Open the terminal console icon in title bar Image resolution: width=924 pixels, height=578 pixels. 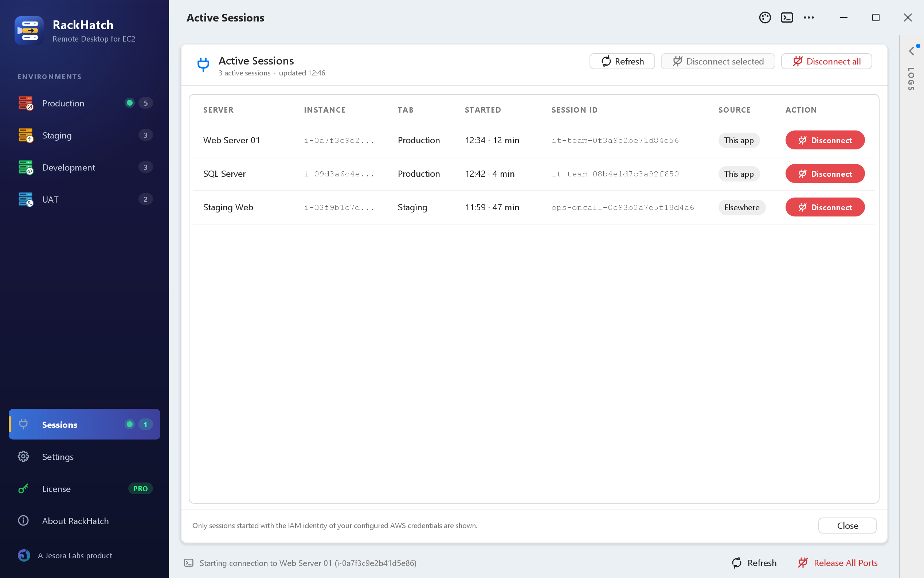[x=787, y=17]
